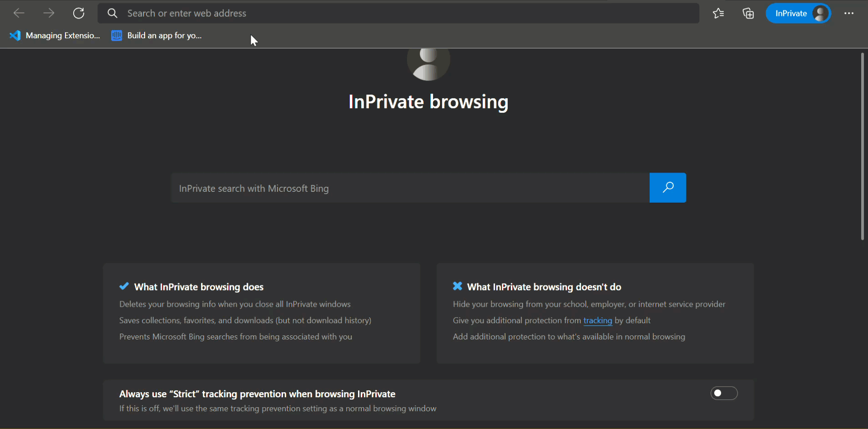Click the 'InPrivate search with Microsoft Bing' field
The height and width of the screenshot is (429, 868).
point(410,188)
